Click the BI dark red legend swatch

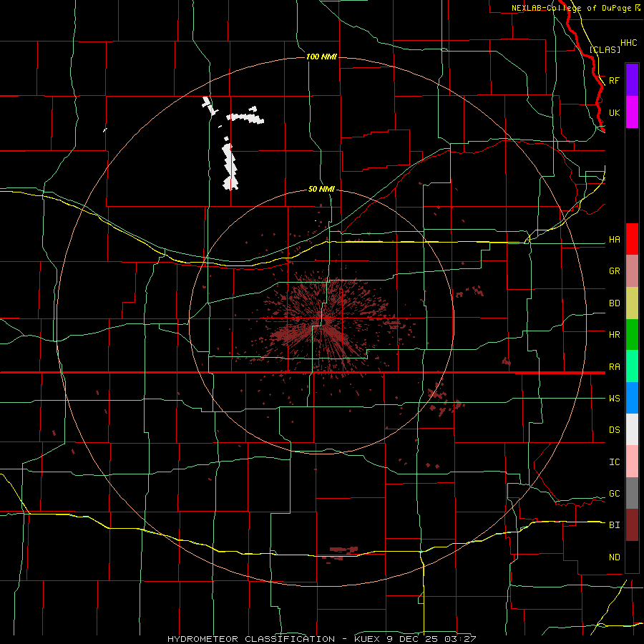coord(632,525)
